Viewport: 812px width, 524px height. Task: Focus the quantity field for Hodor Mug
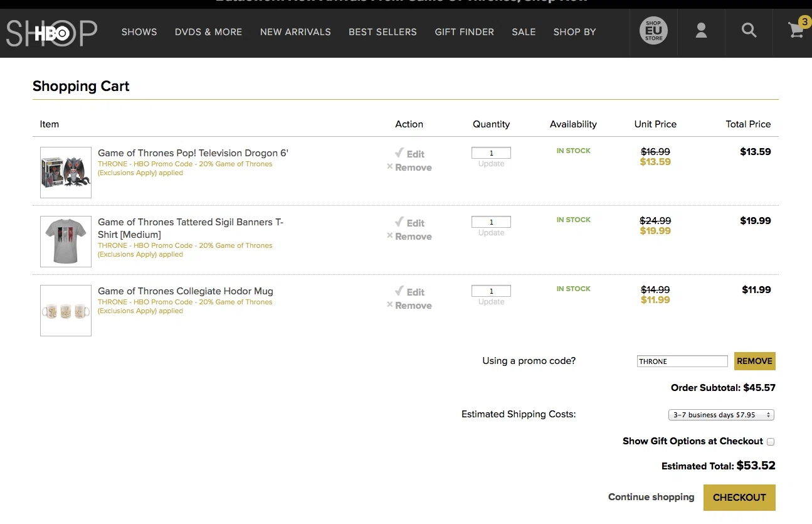coord(491,291)
